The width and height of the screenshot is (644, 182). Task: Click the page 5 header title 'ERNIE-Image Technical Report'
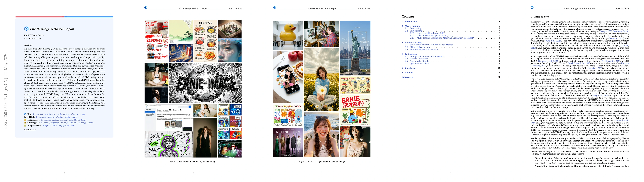tap(579, 8)
